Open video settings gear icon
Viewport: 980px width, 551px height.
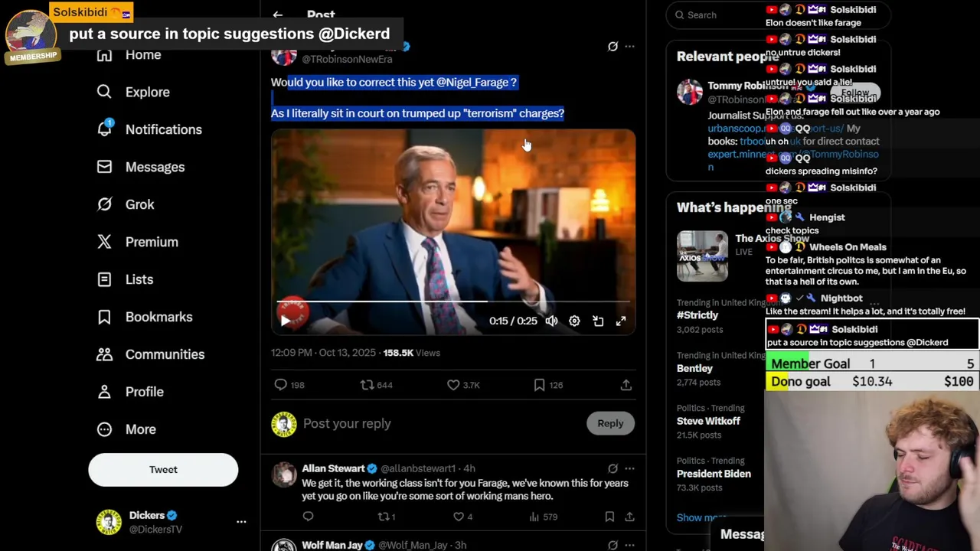(574, 321)
